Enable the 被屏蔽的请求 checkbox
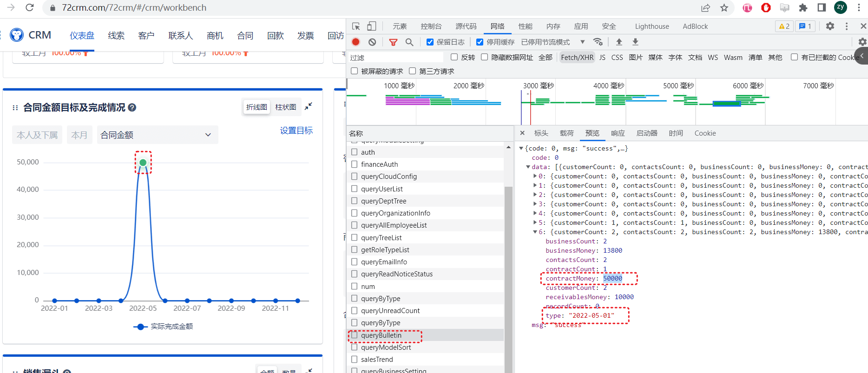868x373 pixels. click(x=355, y=71)
